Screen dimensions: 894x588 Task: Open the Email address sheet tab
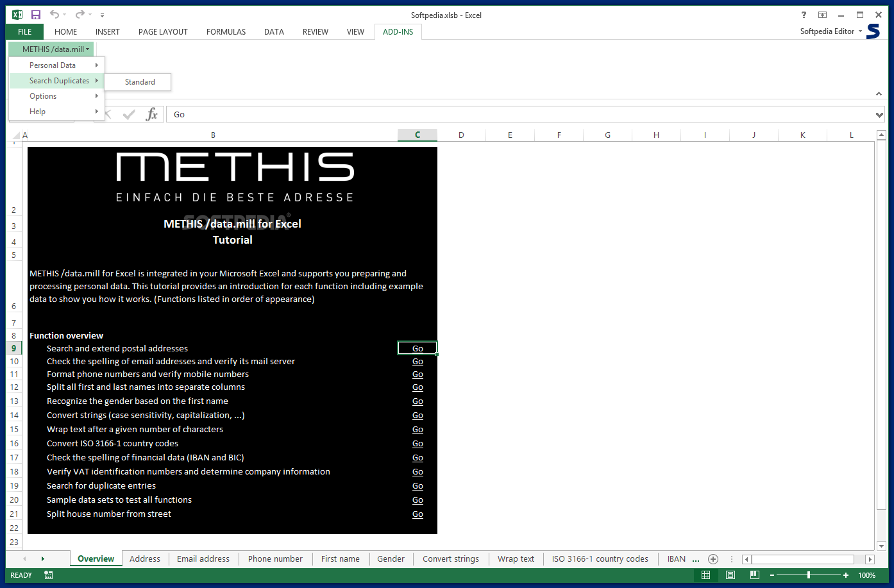click(x=203, y=559)
